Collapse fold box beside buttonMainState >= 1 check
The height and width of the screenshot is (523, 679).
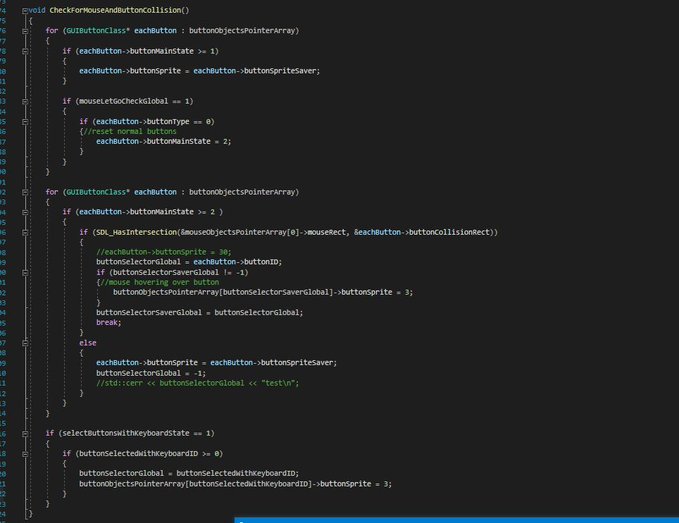(x=25, y=51)
